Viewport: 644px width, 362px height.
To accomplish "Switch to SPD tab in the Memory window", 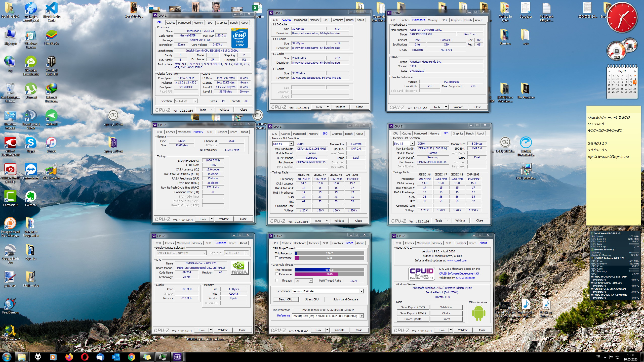I will (x=210, y=132).
